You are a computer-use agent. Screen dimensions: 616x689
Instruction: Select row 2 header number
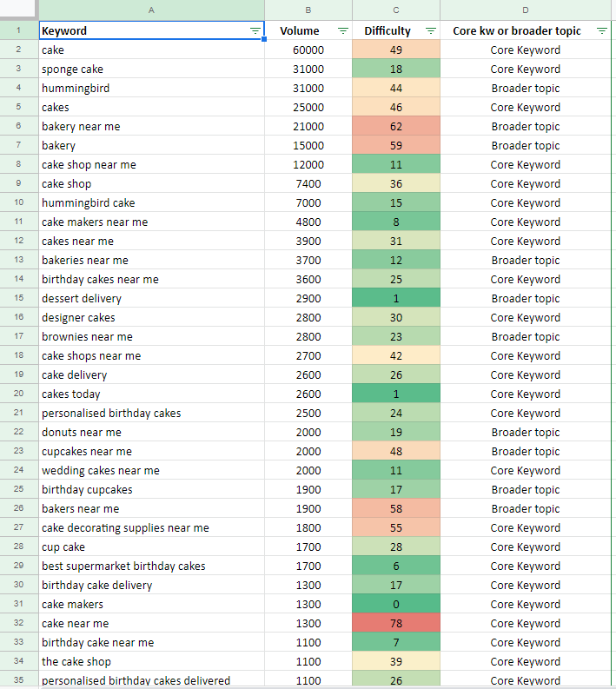tap(19, 50)
